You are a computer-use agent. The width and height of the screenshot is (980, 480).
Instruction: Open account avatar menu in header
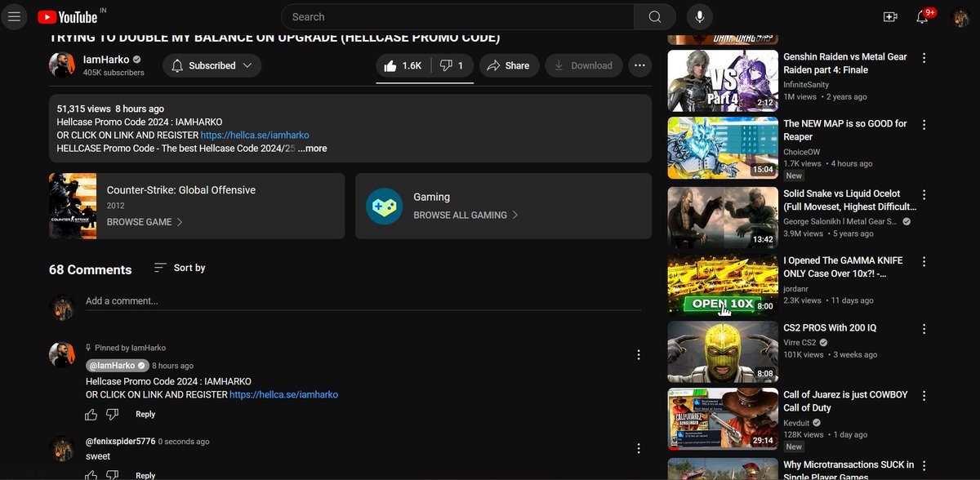click(960, 16)
